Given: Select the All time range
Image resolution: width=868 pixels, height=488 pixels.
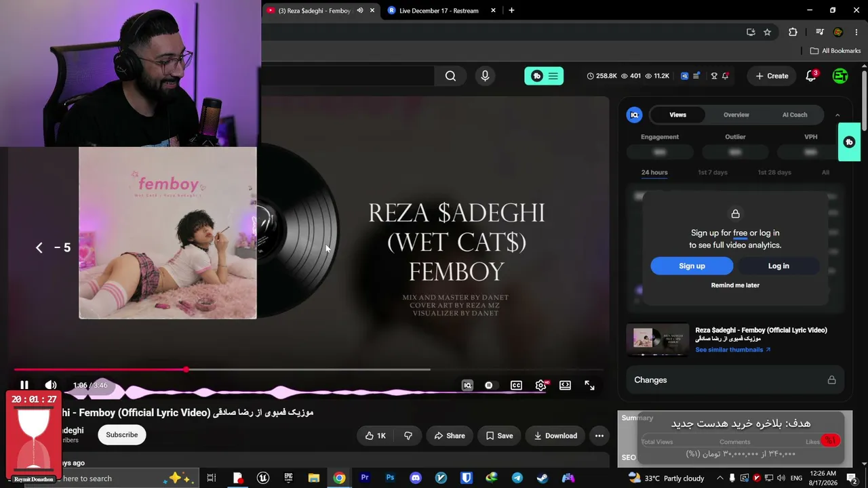Looking at the screenshot, I should pos(825,173).
